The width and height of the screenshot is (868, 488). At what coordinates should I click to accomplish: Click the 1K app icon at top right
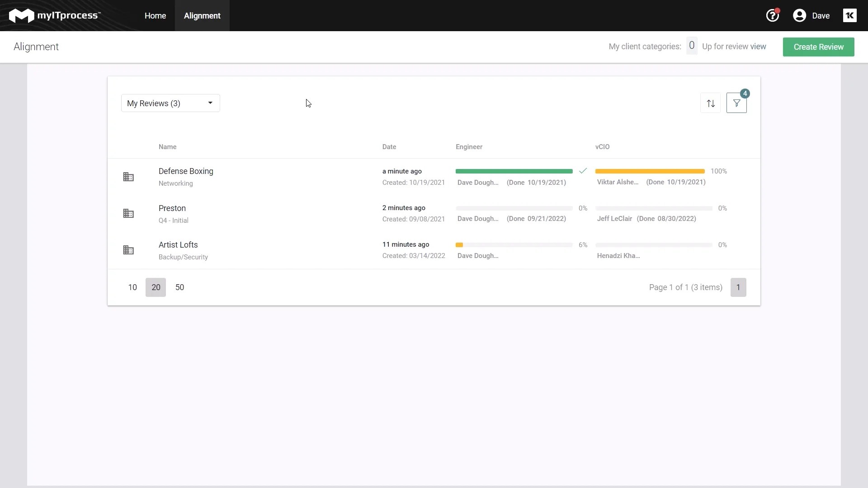pyautogui.click(x=850, y=15)
